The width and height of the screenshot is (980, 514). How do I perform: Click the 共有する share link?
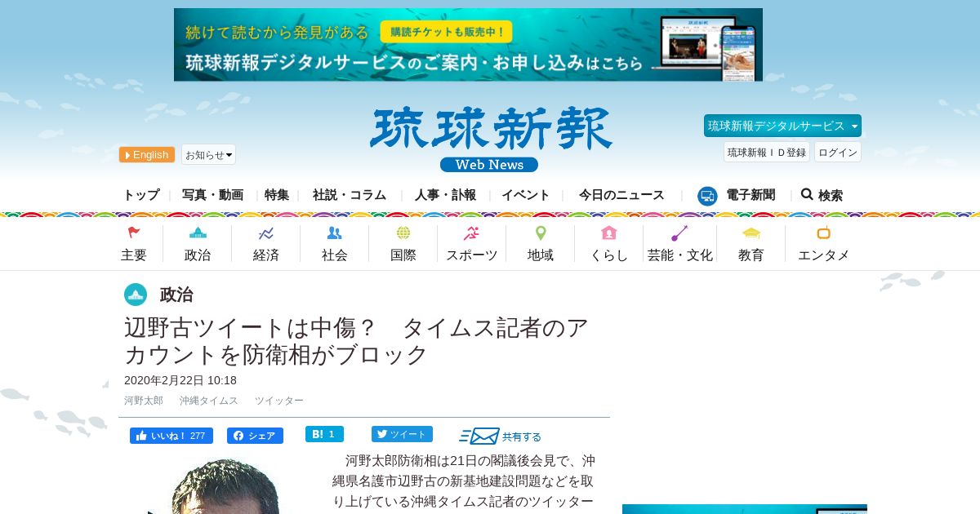point(522,437)
